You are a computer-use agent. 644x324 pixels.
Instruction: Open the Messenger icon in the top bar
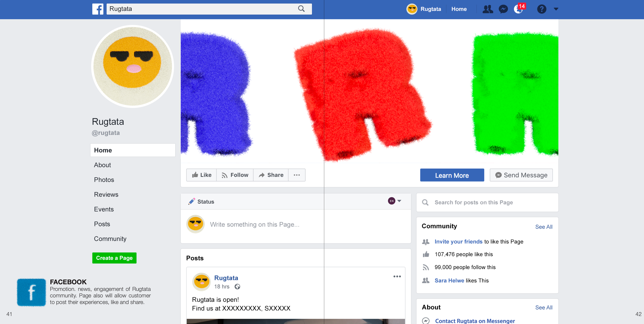tap(503, 9)
